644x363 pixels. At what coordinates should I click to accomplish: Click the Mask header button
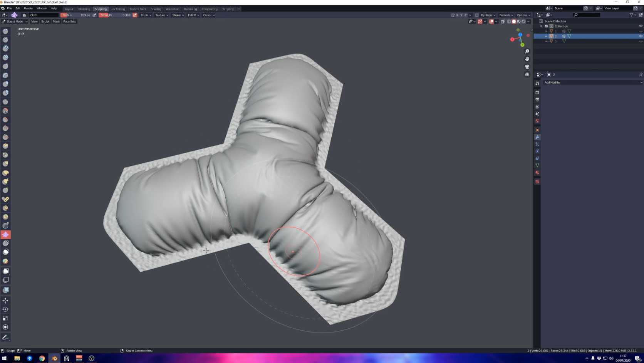click(x=56, y=22)
